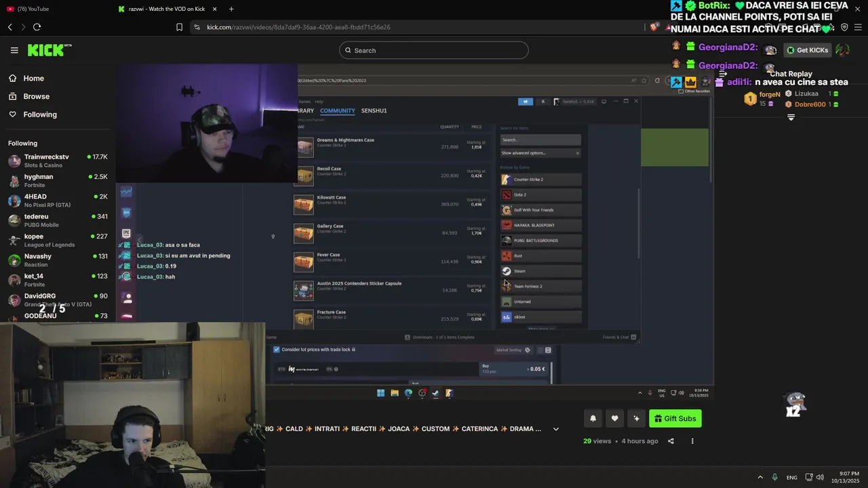
Task: Open the Help menu in Steam
Action: 319,102
